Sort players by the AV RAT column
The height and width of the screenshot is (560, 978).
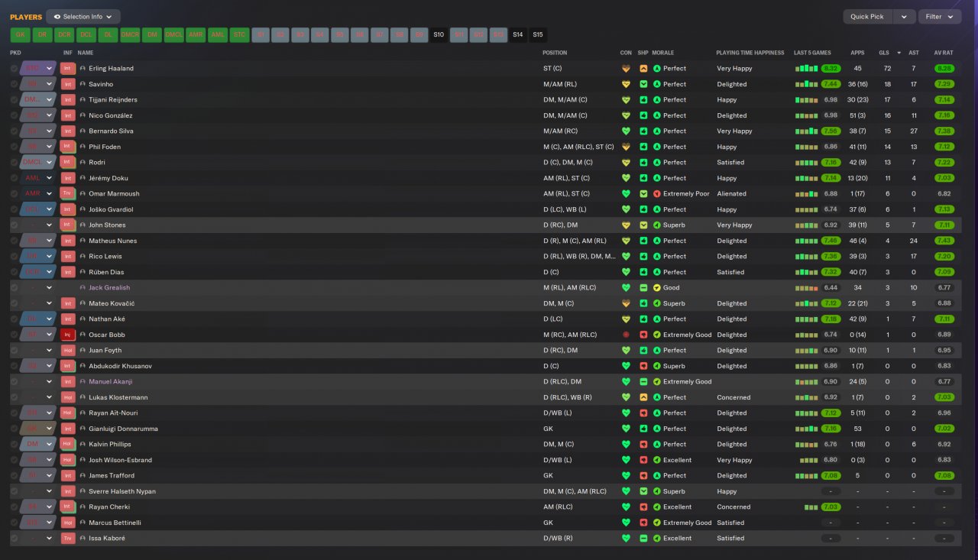click(944, 53)
